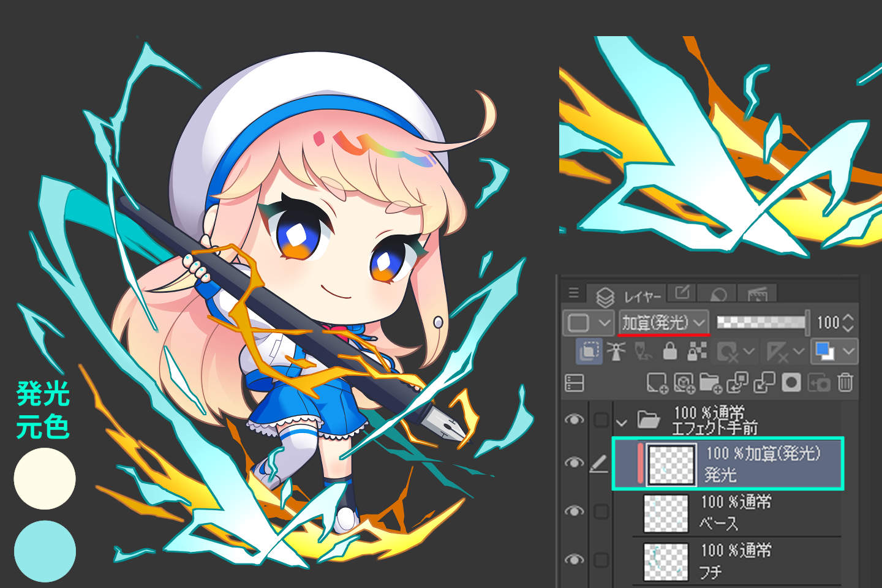Click the new raster layer icon
This screenshot has height=588, width=882.
(657, 383)
